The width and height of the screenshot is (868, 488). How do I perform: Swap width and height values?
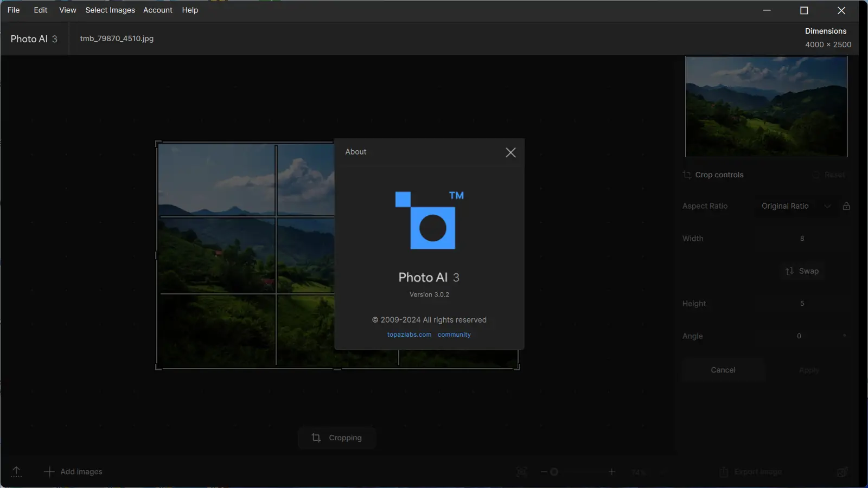(802, 271)
